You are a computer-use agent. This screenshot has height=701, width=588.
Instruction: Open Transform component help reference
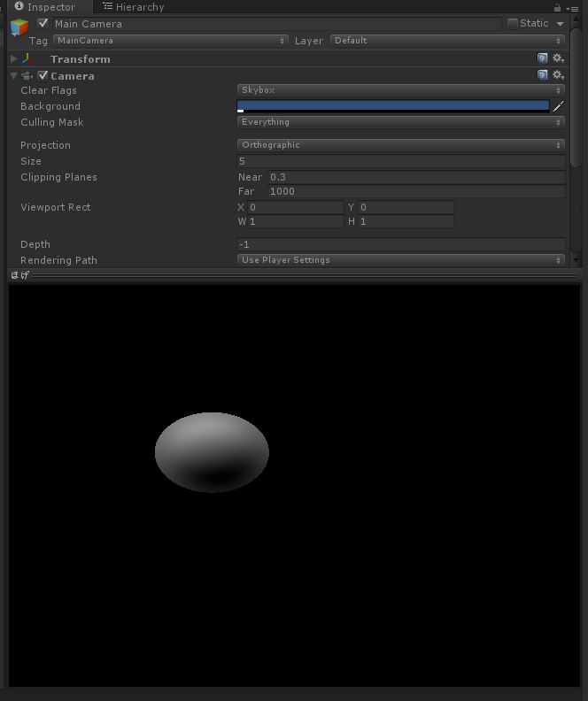(x=542, y=58)
